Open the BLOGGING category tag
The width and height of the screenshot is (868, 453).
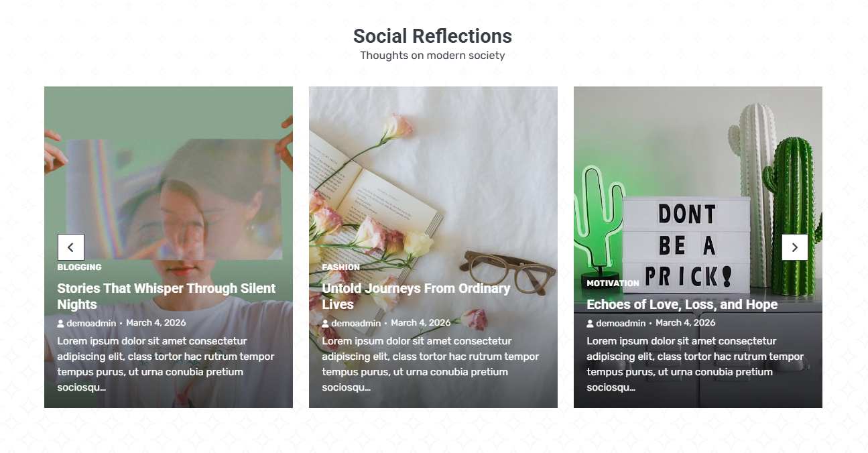79,267
